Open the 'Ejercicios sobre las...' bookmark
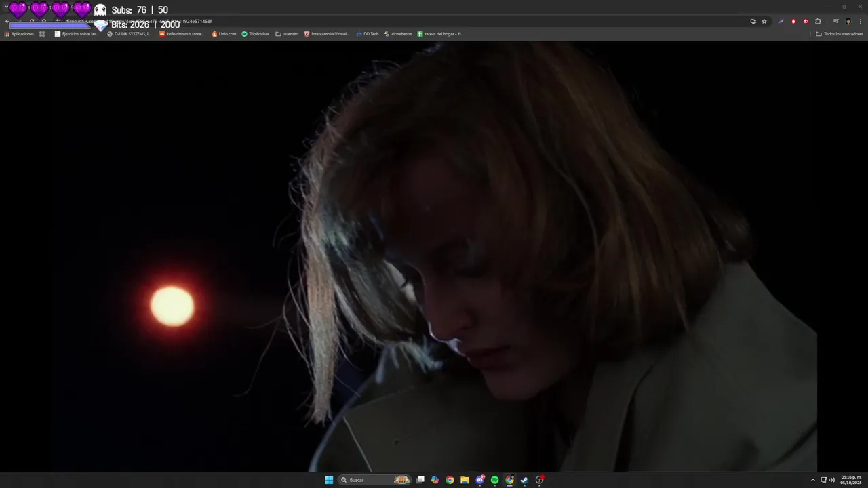868x488 pixels. 77,34
